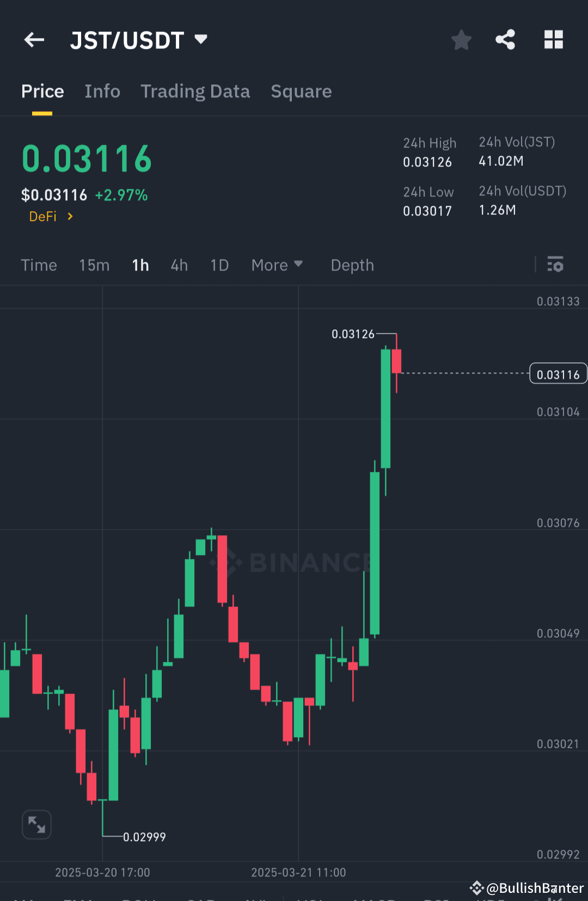Screen dimensions: 588x901
Task: Open the grid layout icon in the header
Action: [x=553, y=40]
